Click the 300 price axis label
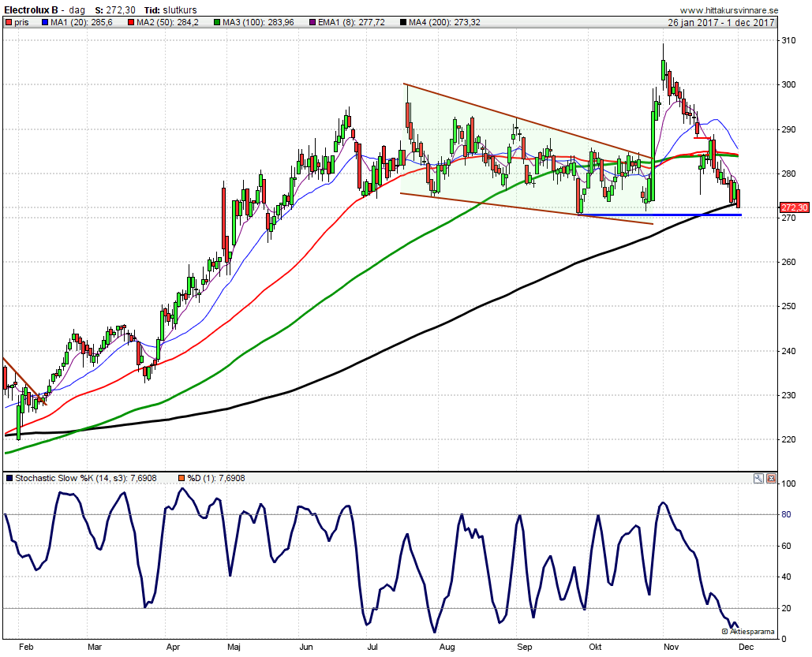The width and height of the screenshot is (812, 657). tap(788, 85)
